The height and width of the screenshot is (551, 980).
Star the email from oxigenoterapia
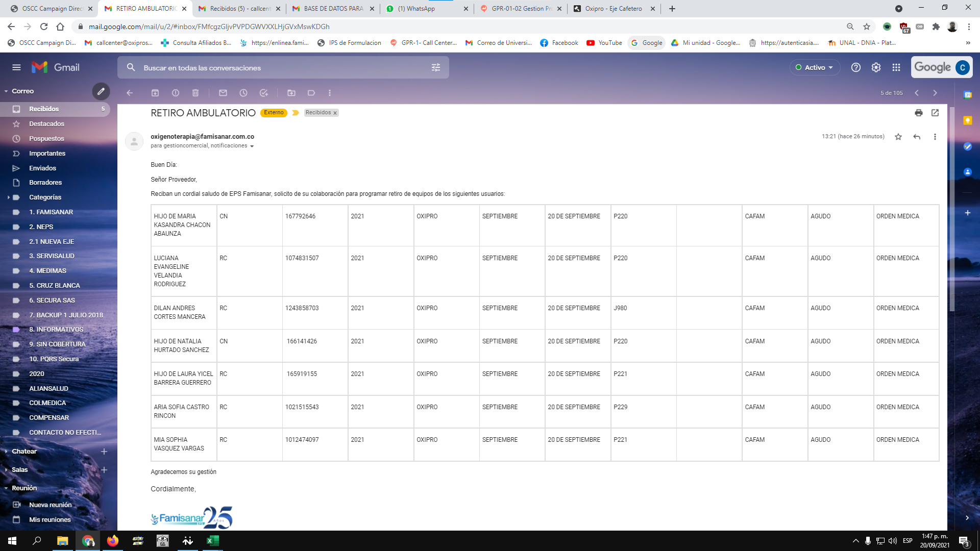pos(898,137)
